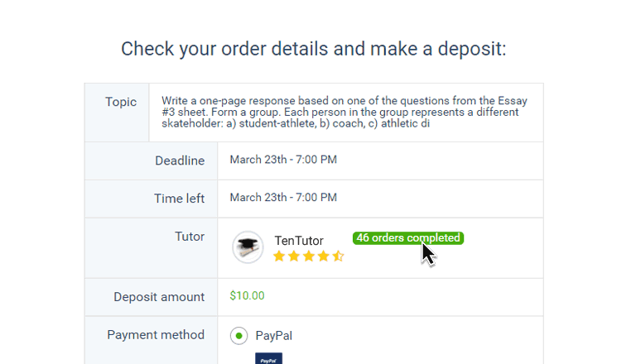Click the TenTutor tutor name
This screenshot has height=364, width=636.
point(299,241)
